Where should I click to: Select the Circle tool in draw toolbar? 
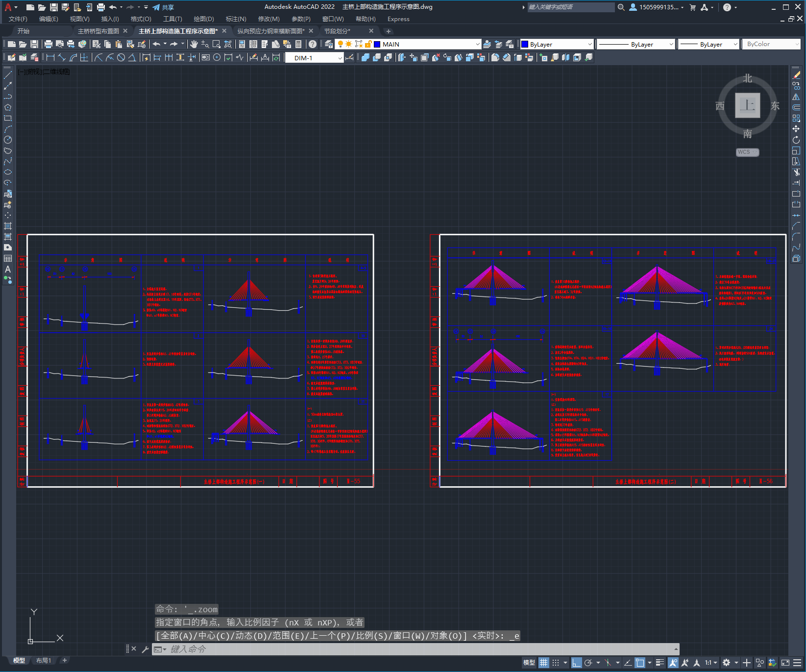tap(8, 140)
